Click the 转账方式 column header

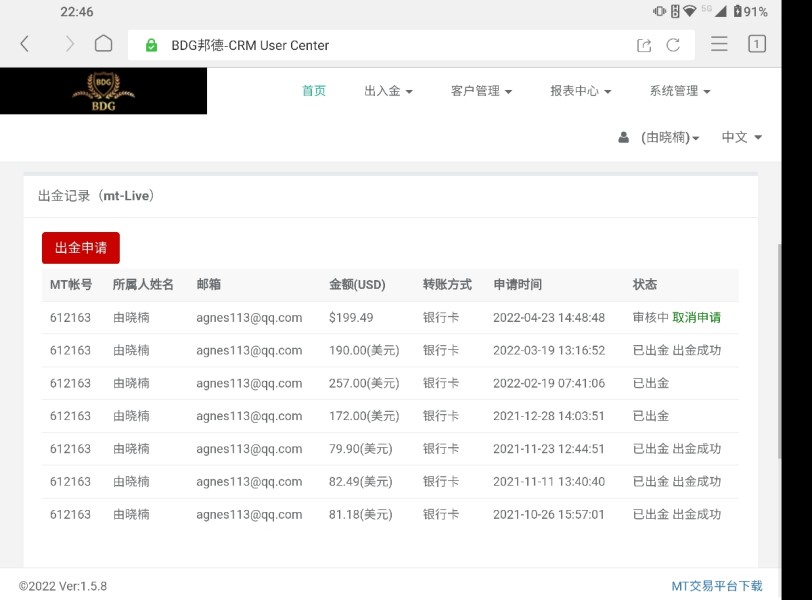(x=447, y=284)
